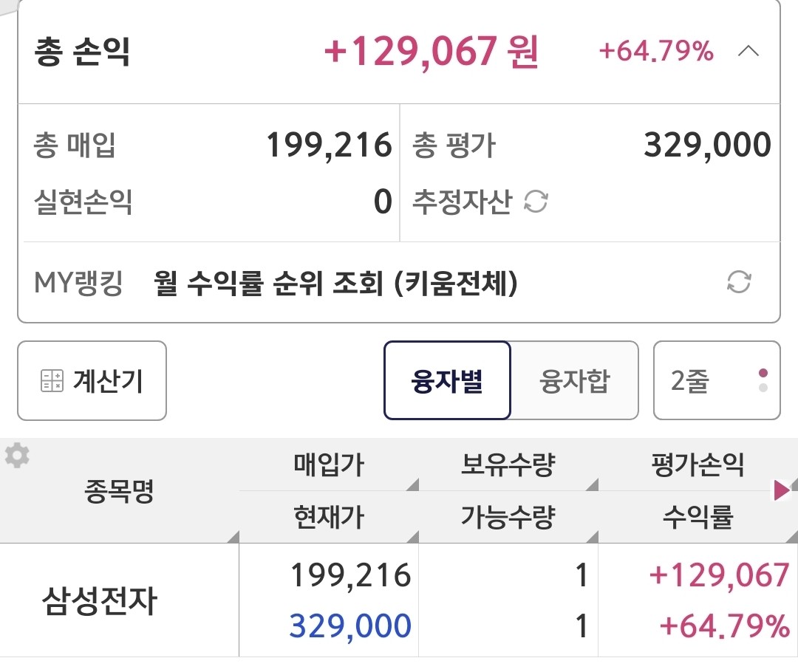Viewport: 798px width, 672px height.
Task: Select the 가능수량 column header
Action: (x=508, y=518)
